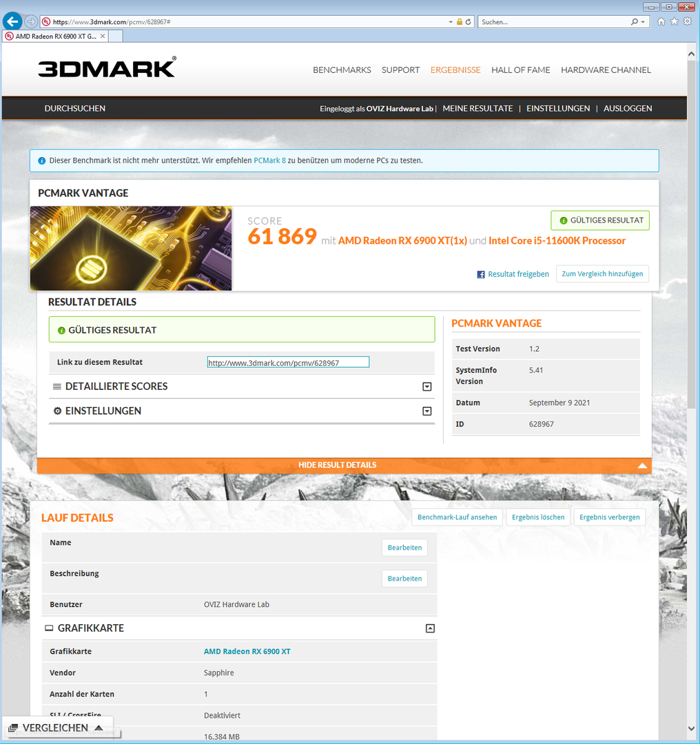700x744 pixels.
Task: Collapse details via Hide Result Details arrow
Action: tap(642, 466)
